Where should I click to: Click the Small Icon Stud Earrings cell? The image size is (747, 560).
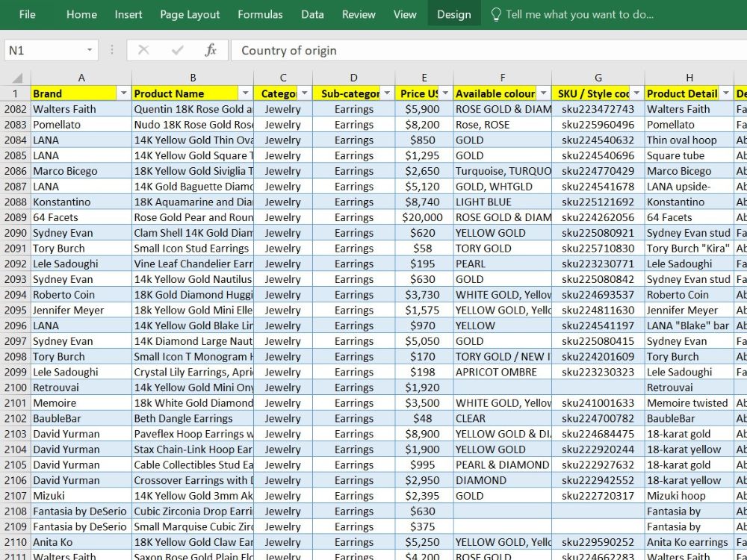193,248
